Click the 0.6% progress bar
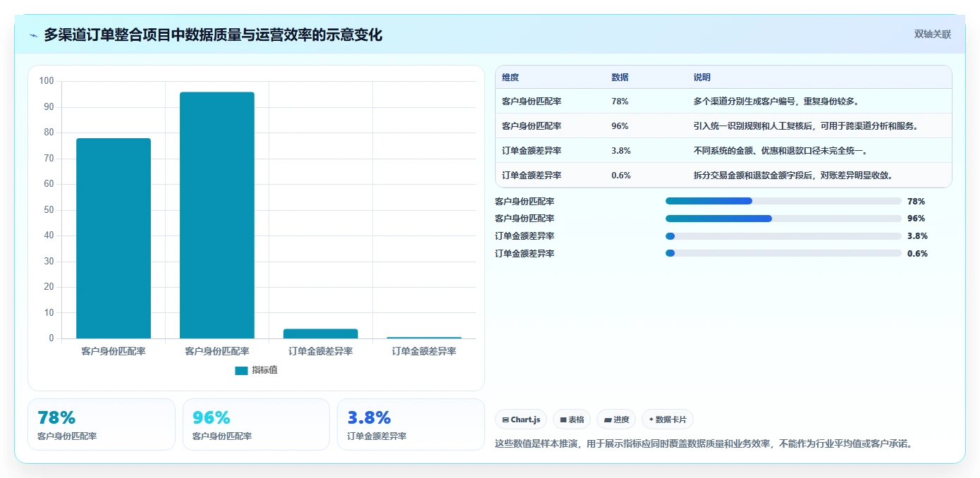The width and height of the screenshot is (980, 478). 783,254
